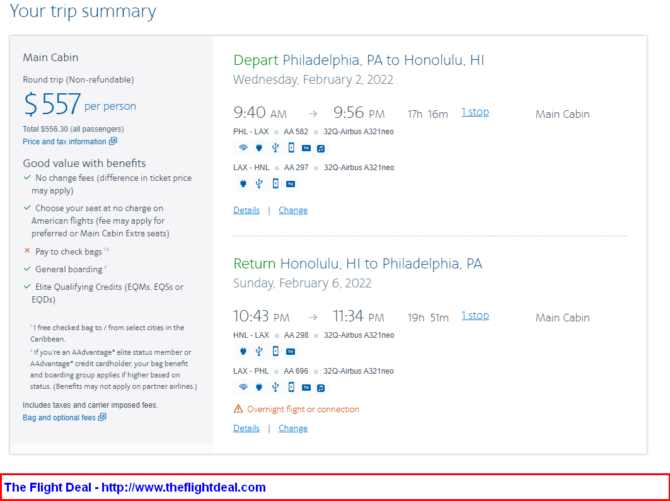The image size is (670, 501).
Task: Click the Wi-Fi icon for flight AA 696
Action: tap(243, 387)
